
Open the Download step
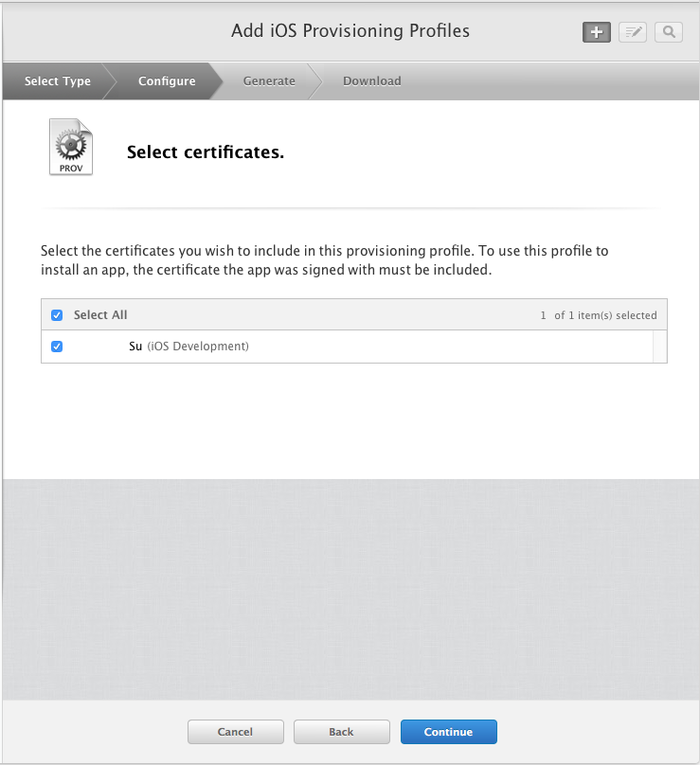(372, 81)
